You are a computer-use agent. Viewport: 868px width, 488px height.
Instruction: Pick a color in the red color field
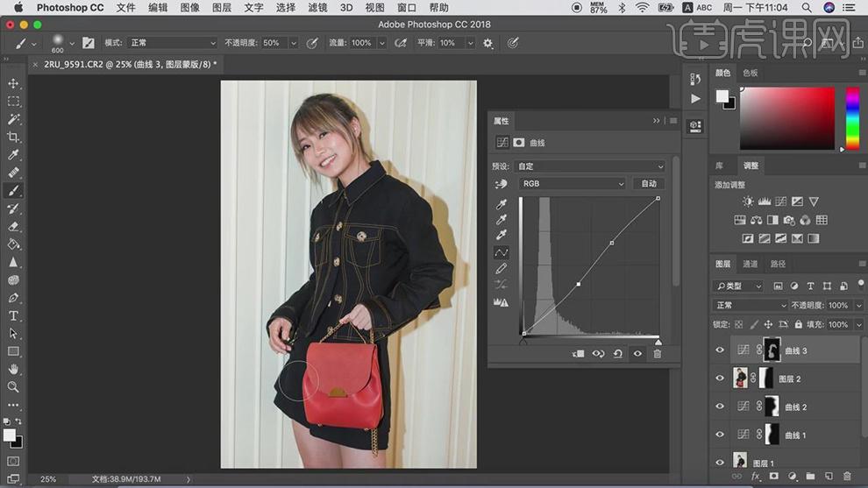point(787,118)
